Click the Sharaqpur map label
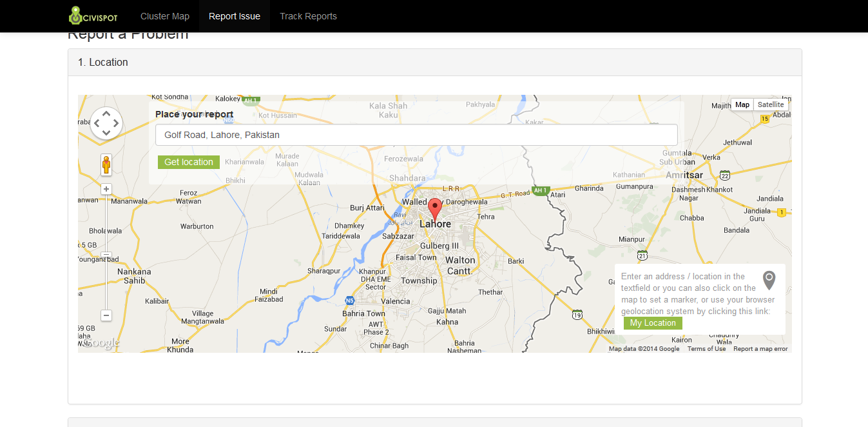This screenshot has height=427, width=868. point(323,271)
